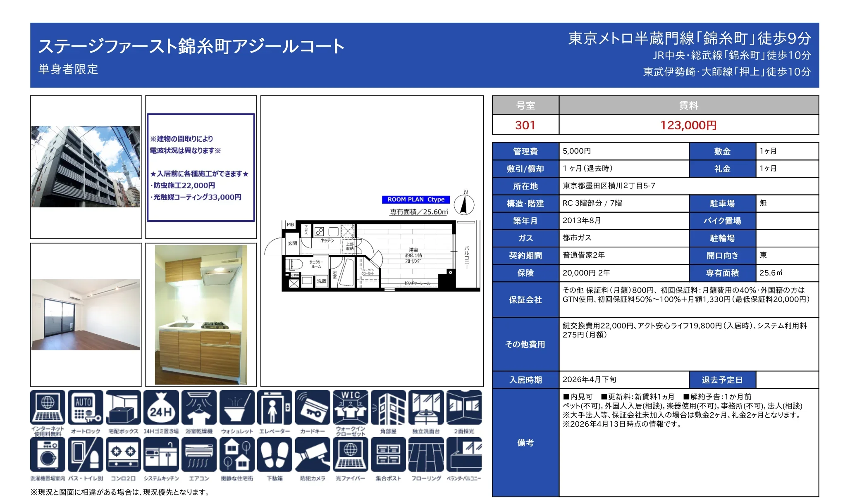Open the 保証会社 guarantor company details
Screen dimensions: 850x504
(x=525, y=301)
